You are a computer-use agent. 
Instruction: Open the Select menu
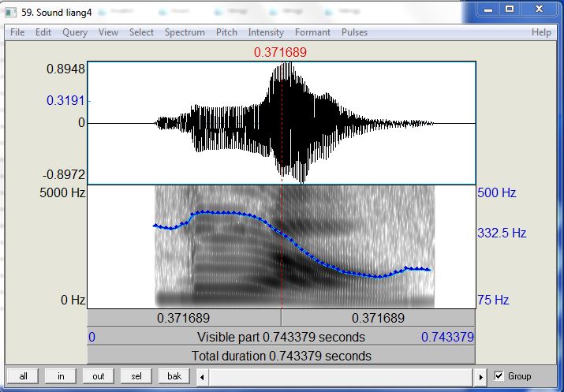coord(141,32)
